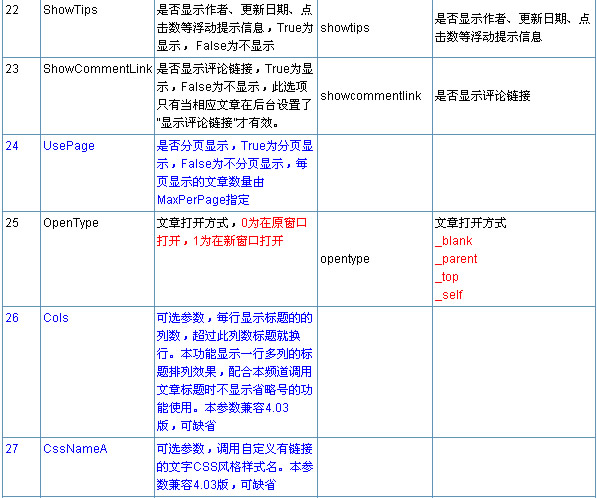Click the OpenType parameter name
Viewport: 597px width, 498px height.
click(71, 223)
